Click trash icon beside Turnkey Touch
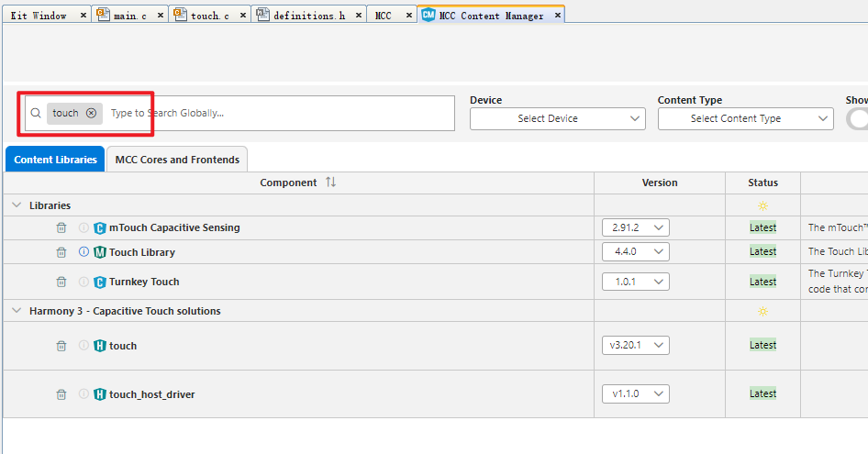The height and width of the screenshot is (454, 868). 61,282
